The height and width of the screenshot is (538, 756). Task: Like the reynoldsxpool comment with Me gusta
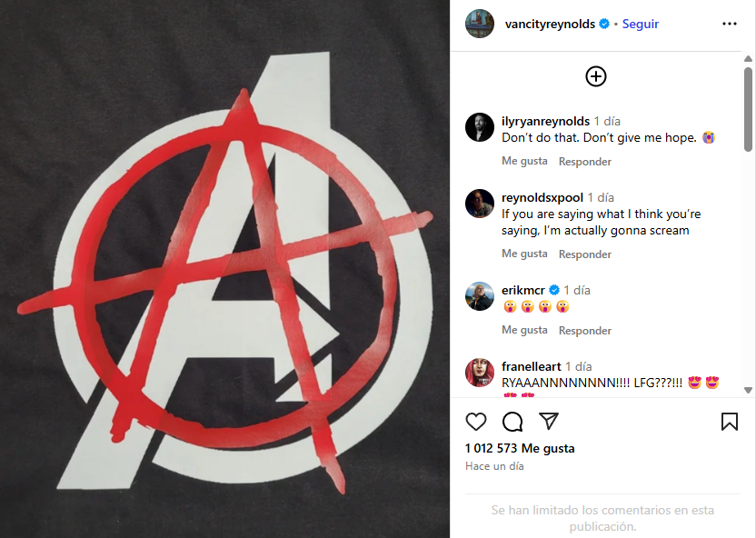[x=524, y=254]
